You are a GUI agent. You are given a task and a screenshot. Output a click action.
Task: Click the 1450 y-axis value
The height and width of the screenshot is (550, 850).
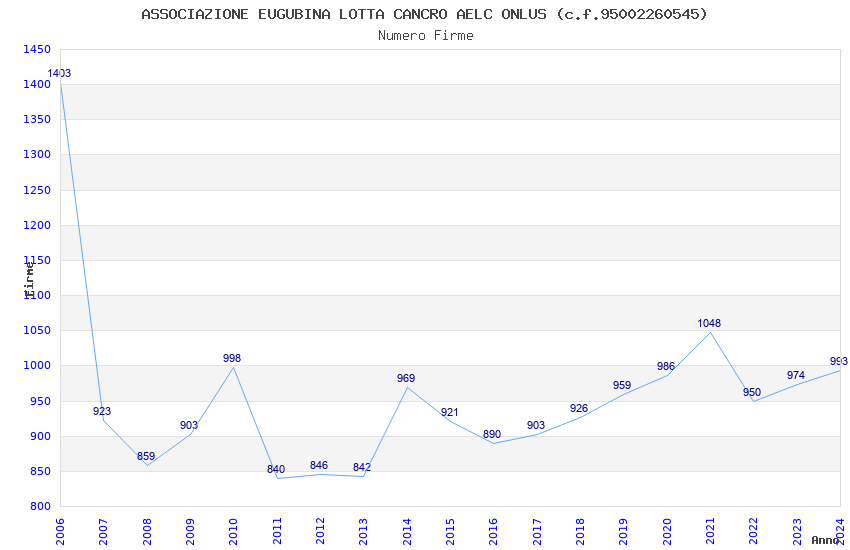[37, 49]
